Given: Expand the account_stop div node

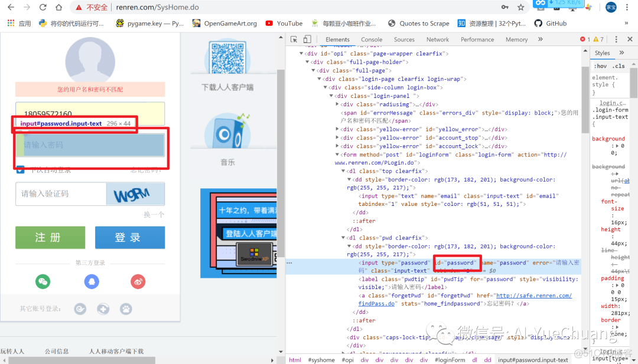Looking at the screenshot, I should point(337,137).
